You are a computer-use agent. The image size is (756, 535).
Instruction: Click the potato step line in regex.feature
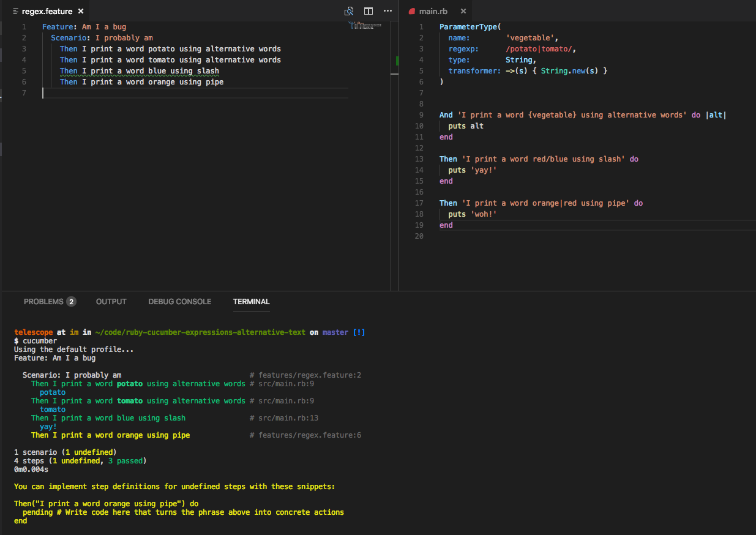tap(170, 49)
